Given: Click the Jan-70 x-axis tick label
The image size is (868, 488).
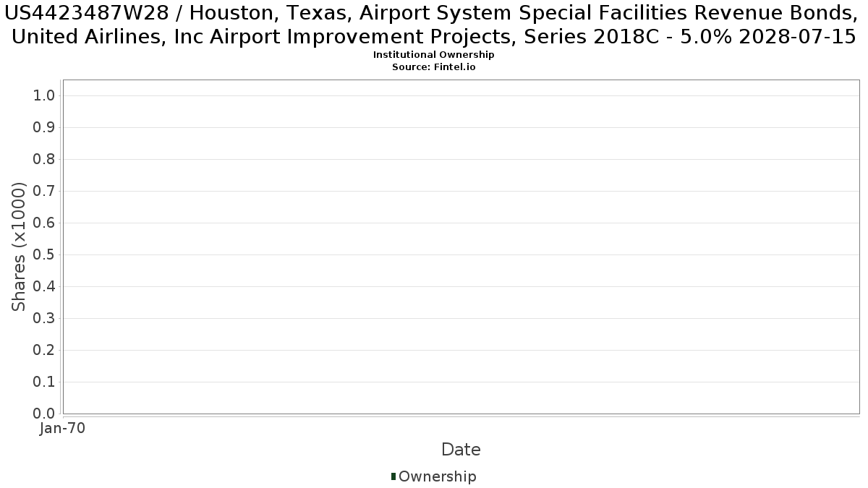Looking at the screenshot, I should [63, 428].
